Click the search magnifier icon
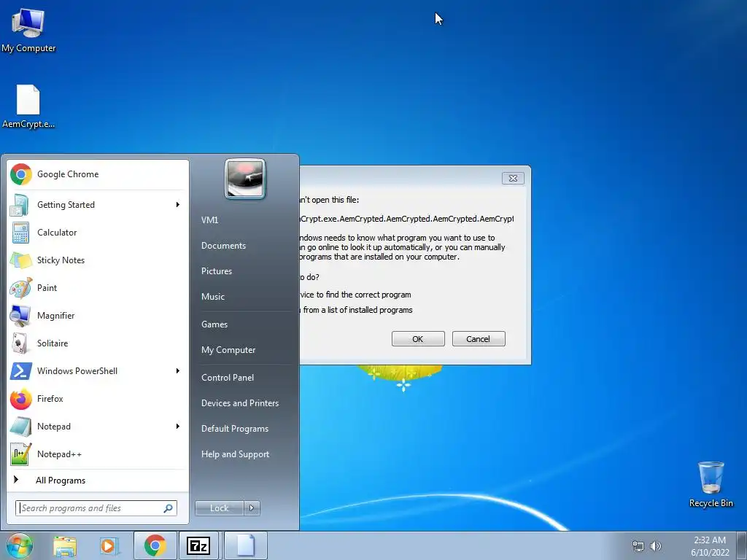This screenshot has width=747, height=560. tap(168, 508)
